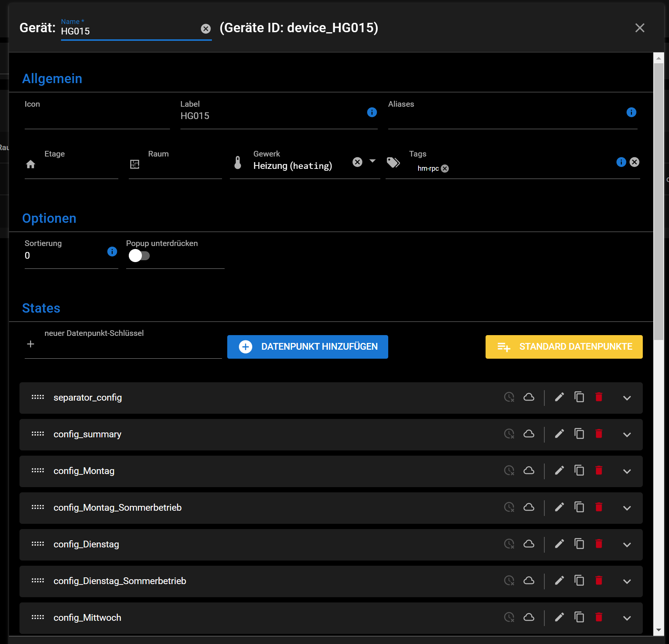
Task: Grab drag handle of separator_config
Action: (x=38, y=397)
